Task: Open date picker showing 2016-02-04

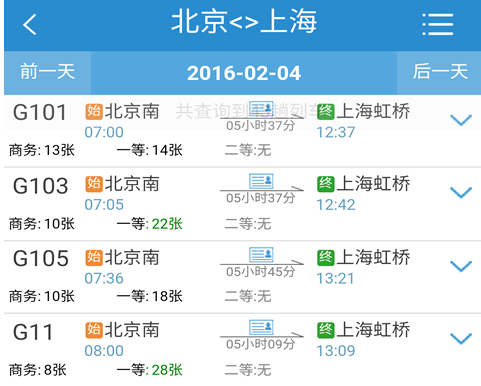Action: pos(244,73)
